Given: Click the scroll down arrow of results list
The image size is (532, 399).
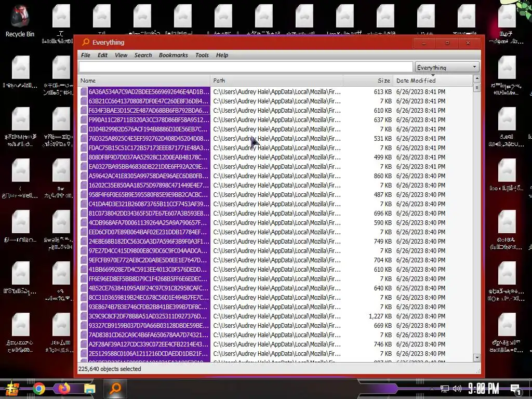Looking at the screenshot, I should [x=477, y=357].
